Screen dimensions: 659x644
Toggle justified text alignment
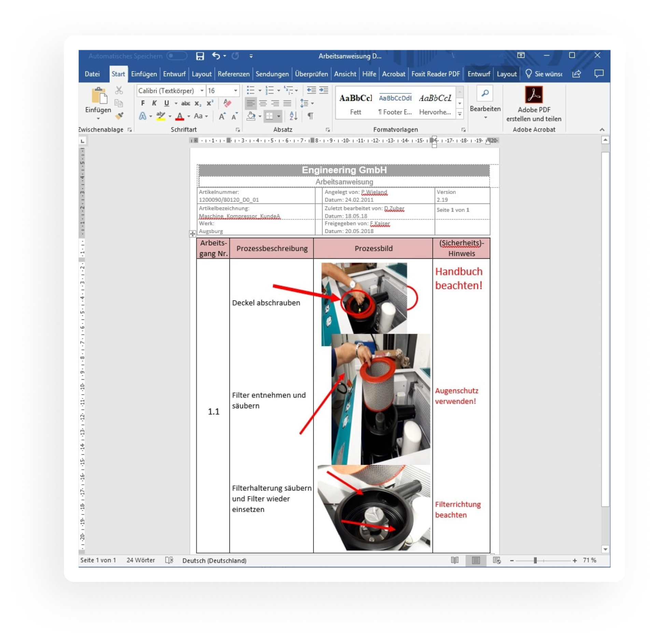[x=288, y=103]
